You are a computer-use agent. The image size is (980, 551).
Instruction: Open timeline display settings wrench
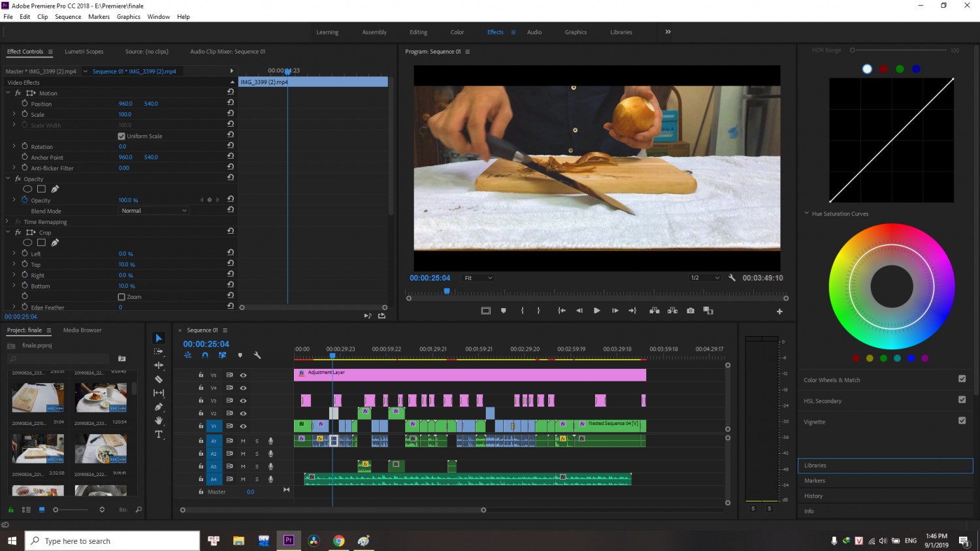(257, 355)
